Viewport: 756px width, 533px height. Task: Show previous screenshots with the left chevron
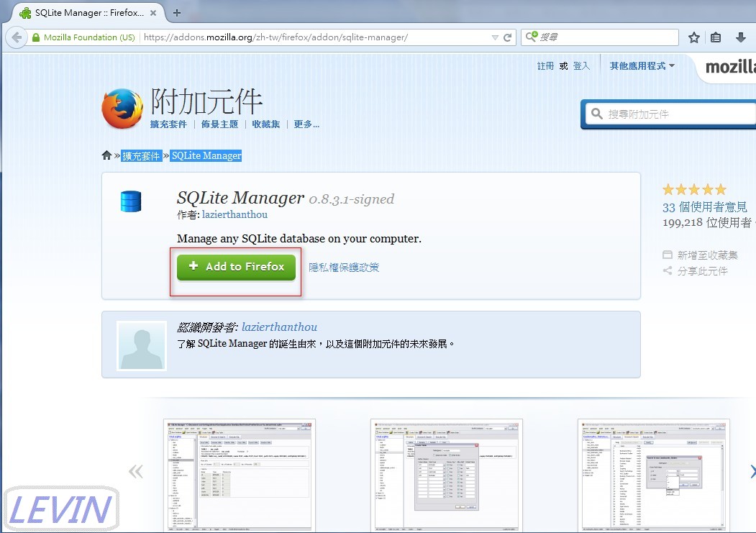(136, 471)
